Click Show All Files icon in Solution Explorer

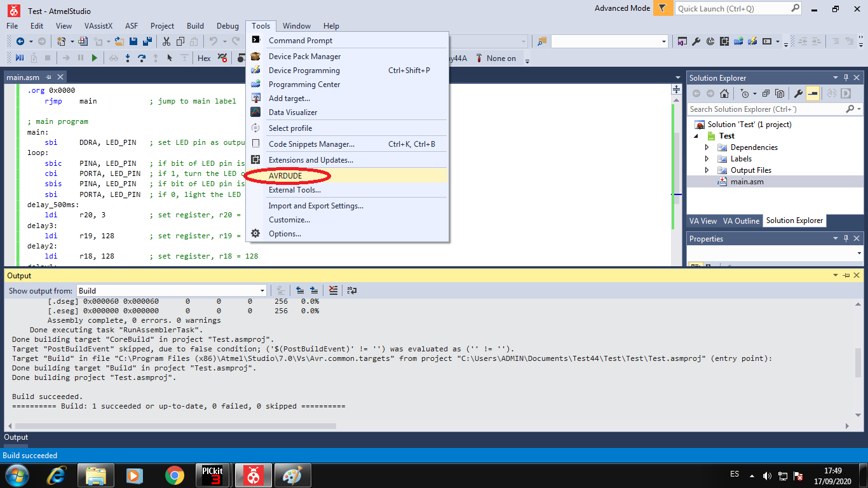(x=780, y=93)
